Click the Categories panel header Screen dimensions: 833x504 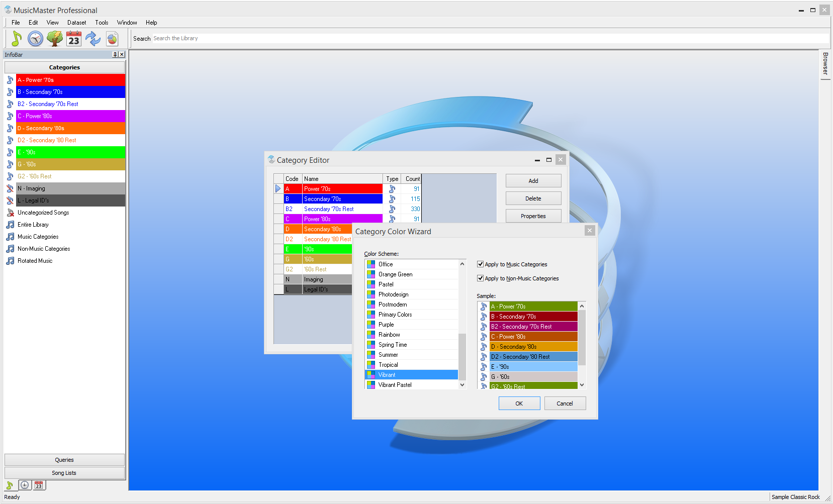pyautogui.click(x=64, y=67)
